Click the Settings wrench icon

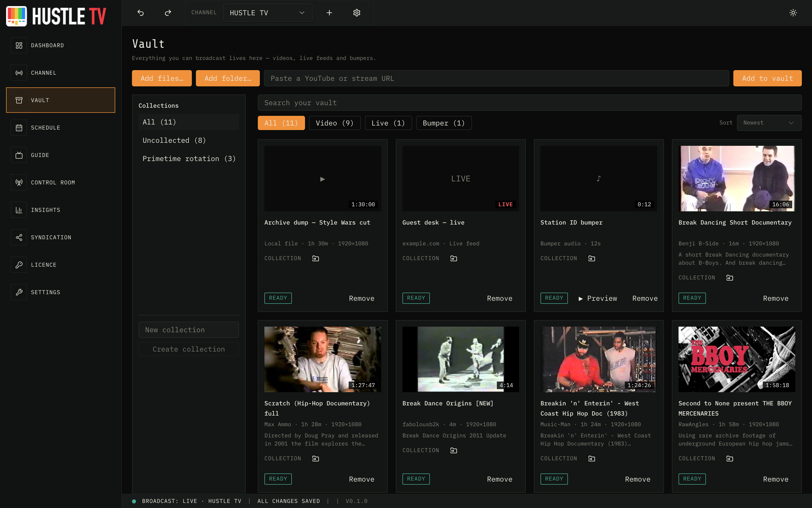(19, 292)
